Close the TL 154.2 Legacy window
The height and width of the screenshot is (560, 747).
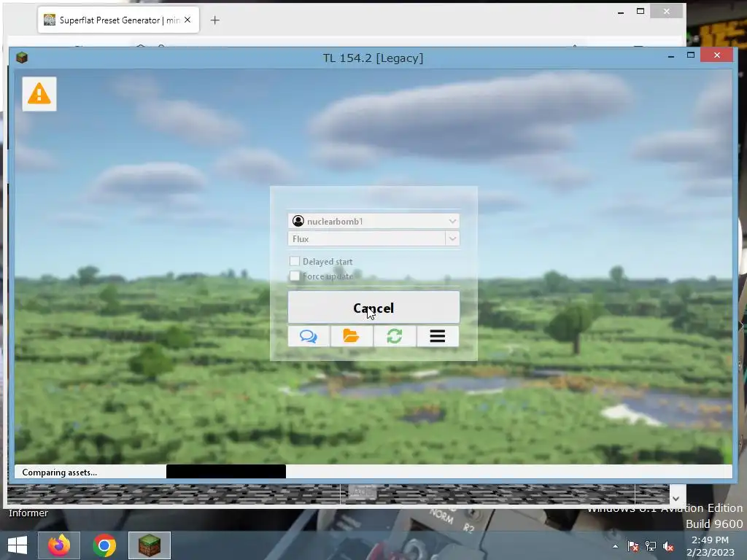coord(717,55)
